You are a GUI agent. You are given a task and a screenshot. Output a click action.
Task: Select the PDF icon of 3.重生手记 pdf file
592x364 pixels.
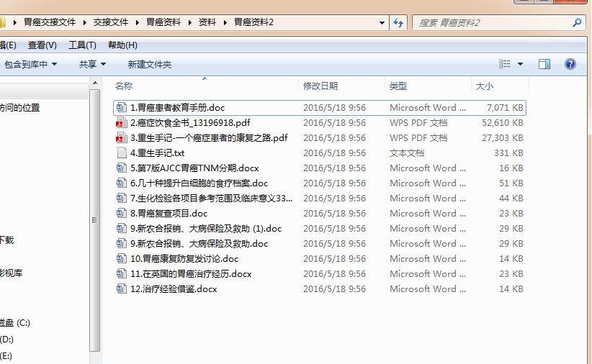coord(121,137)
